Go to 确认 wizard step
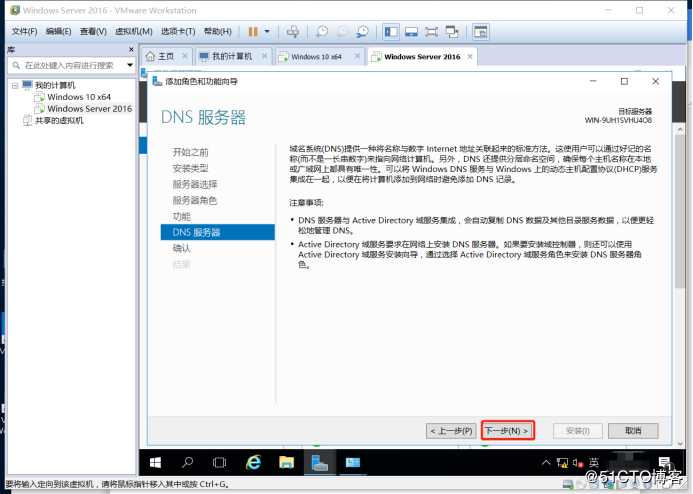This screenshot has width=693, height=494. tap(181, 248)
